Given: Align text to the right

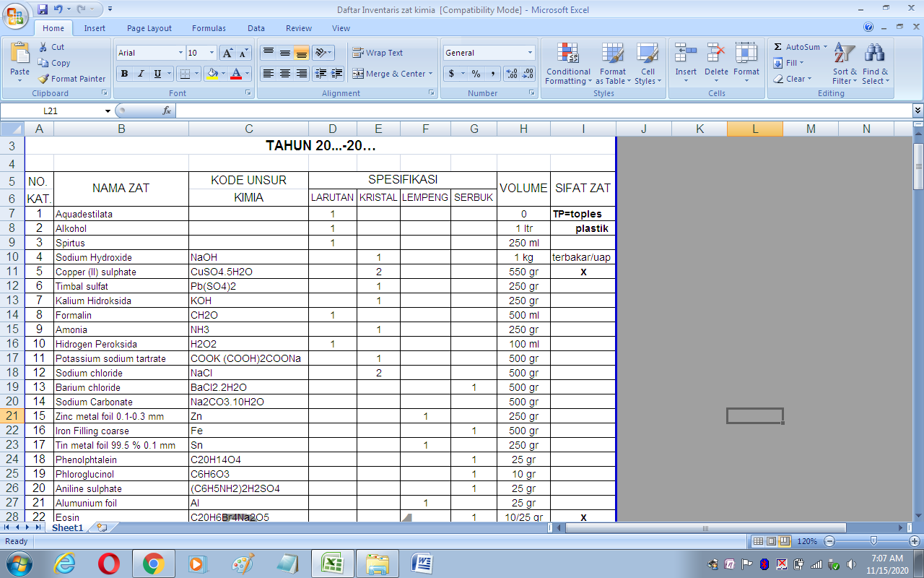Looking at the screenshot, I should [x=302, y=74].
